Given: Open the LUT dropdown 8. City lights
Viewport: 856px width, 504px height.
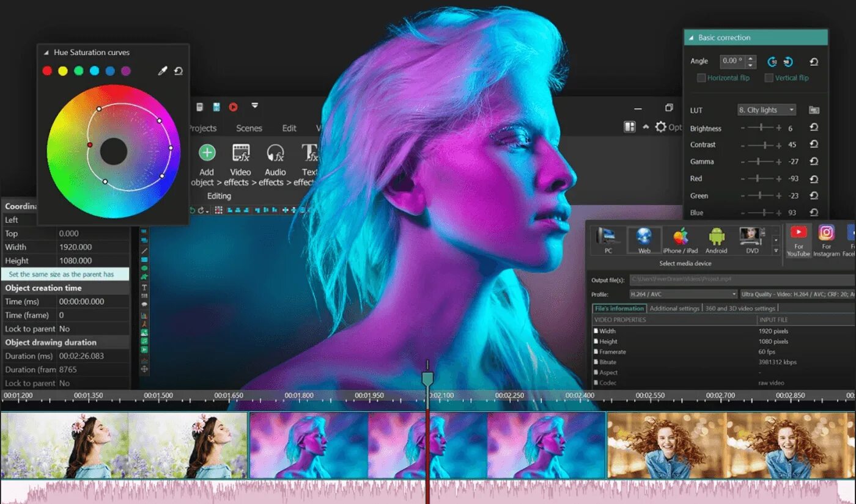Looking at the screenshot, I should point(767,110).
